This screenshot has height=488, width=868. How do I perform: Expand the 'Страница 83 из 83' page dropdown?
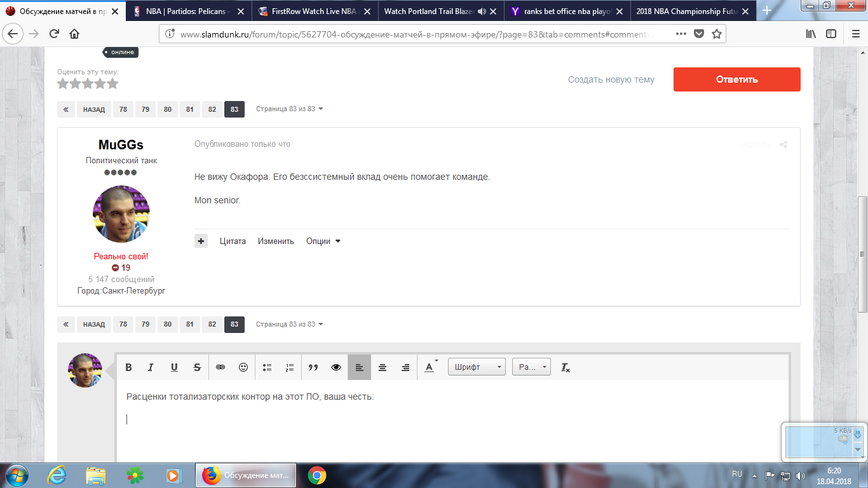pyautogui.click(x=290, y=109)
